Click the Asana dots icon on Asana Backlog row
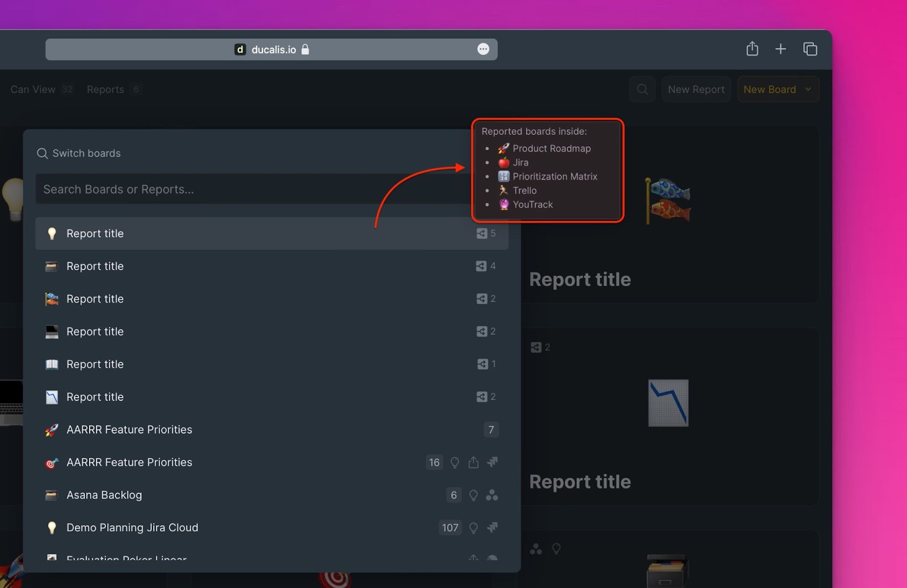The width and height of the screenshot is (907, 588). [x=492, y=496]
